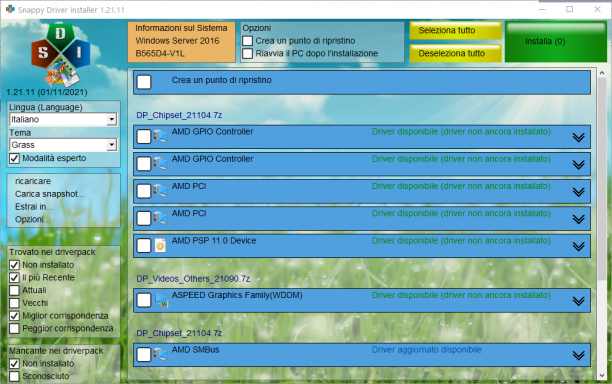Viewport: 612px width, 384px height.
Task: Click the SDI hexagon logo
Action: pyautogui.click(x=61, y=55)
